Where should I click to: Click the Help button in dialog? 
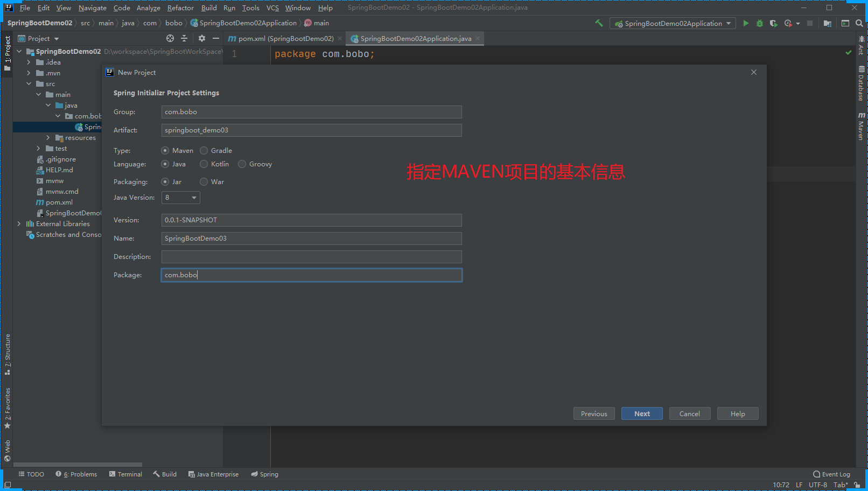[x=738, y=413]
